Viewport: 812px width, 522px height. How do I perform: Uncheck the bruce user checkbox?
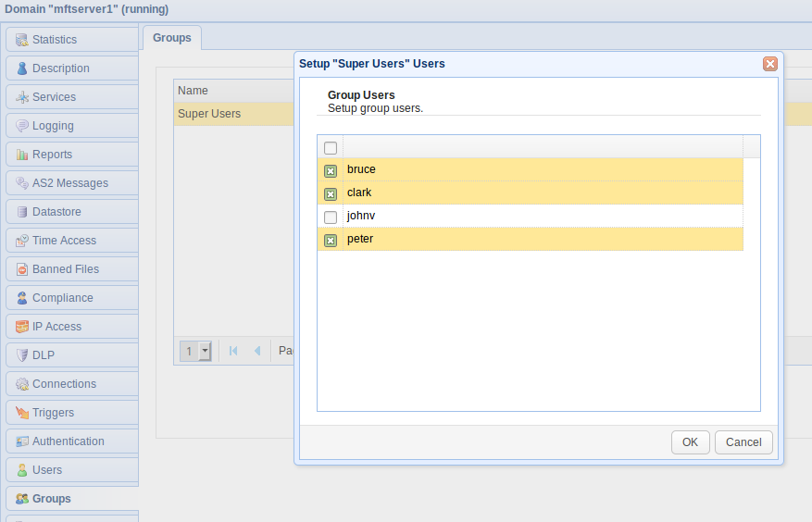(x=331, y=171)
